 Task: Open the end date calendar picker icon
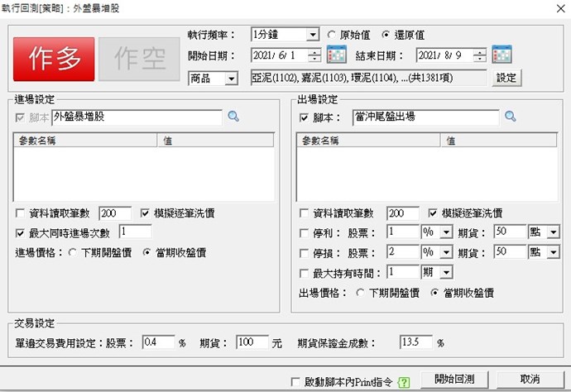(x=502, y=55)
